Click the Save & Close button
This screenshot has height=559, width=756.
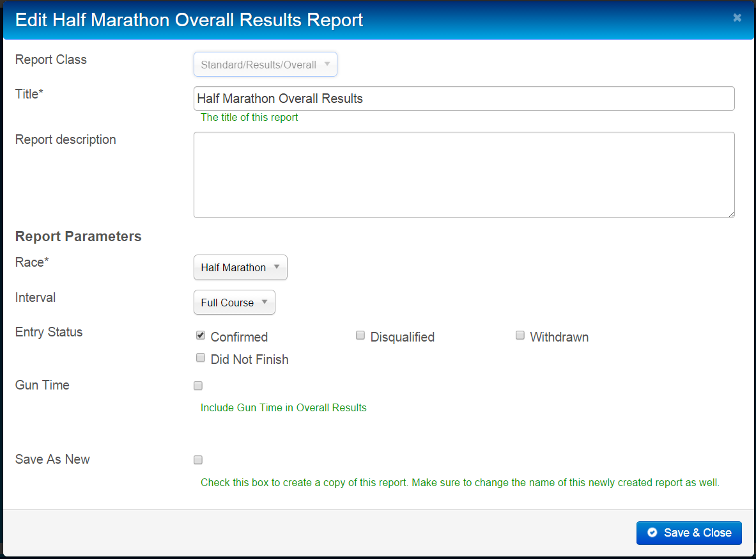tap(689, 533)
